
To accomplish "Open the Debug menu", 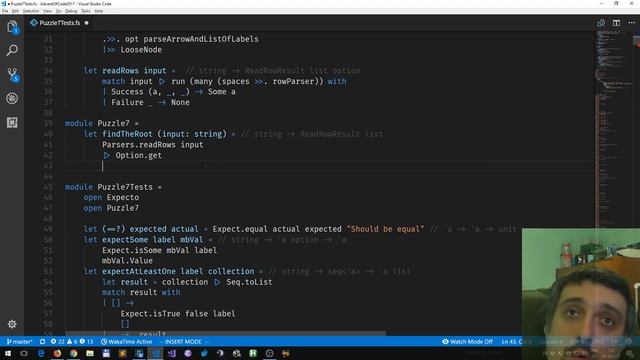I will 71,11.
